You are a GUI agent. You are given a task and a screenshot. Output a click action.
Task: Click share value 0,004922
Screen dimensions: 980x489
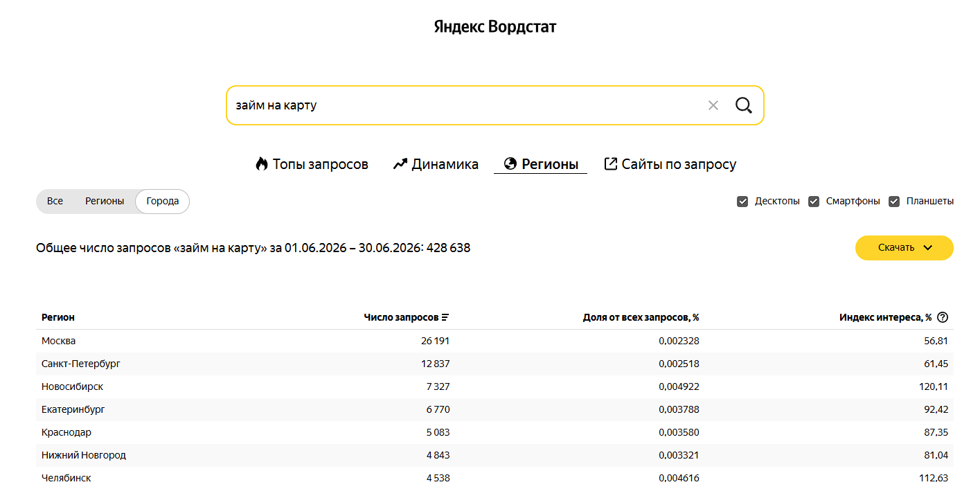[x=679, y=386]
